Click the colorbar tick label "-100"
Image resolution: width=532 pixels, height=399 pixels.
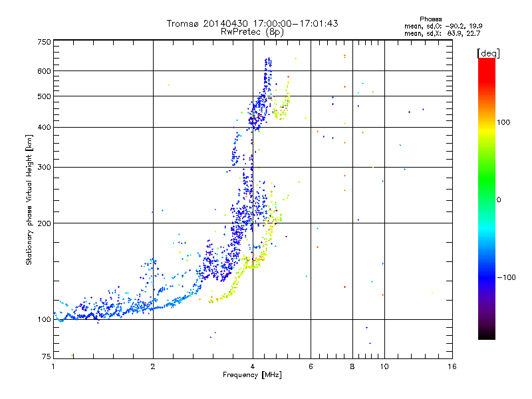[506, 277]
